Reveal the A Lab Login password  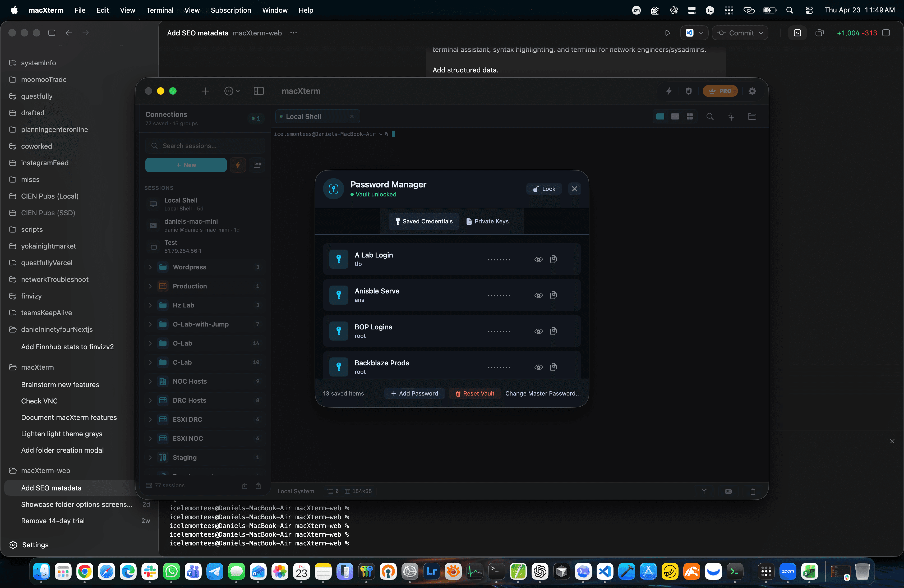[x=538, y=259]
